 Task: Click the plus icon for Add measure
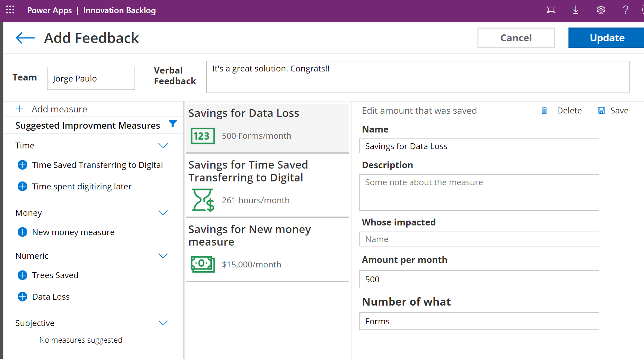click(x=20, y=109)
